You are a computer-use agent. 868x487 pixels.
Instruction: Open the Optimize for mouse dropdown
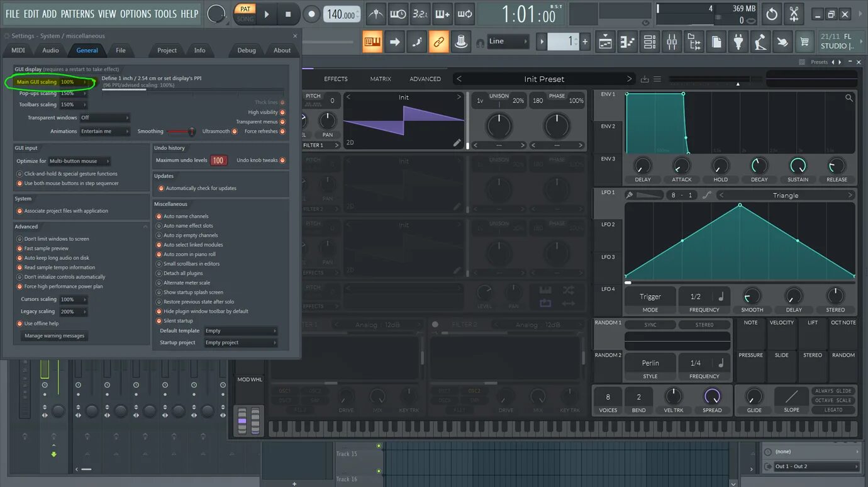[x=79, y=161]
